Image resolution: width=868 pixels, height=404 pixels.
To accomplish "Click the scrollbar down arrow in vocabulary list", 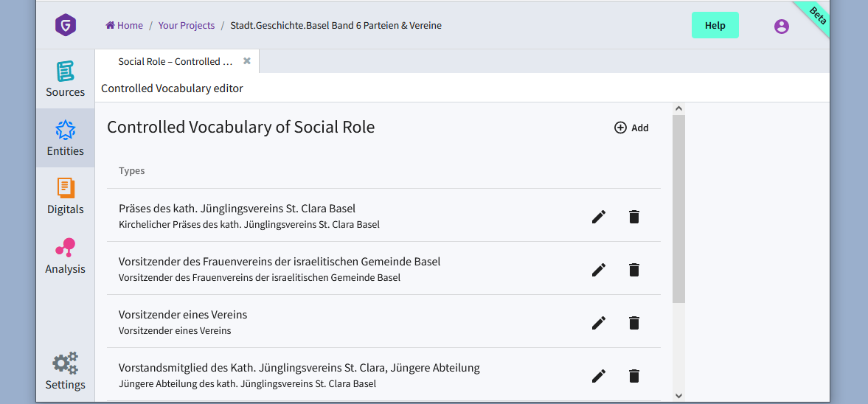I will pyautogui.click(x=678, y=396).
